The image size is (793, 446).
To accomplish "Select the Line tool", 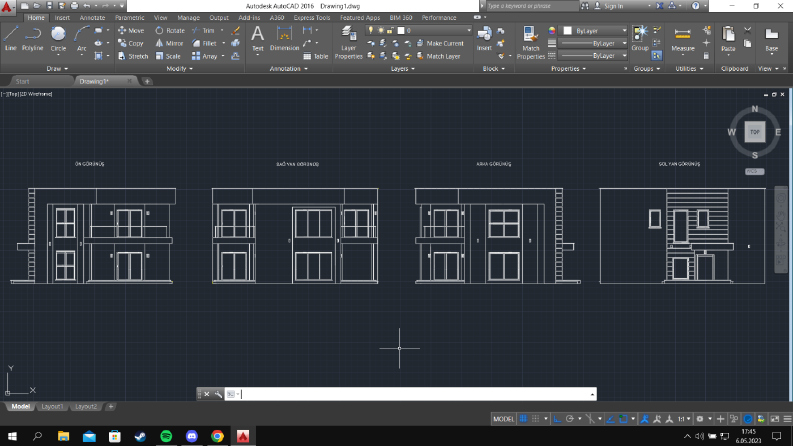I will tap(11, 38).
